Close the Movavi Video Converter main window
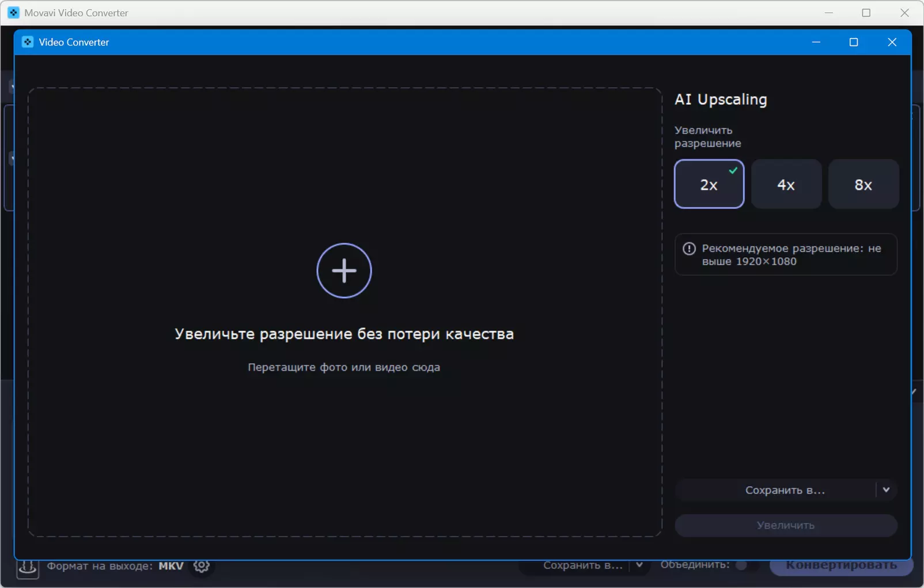Image resolution: width=924 pixels, height=588 pixels. [x=904, y=13]
